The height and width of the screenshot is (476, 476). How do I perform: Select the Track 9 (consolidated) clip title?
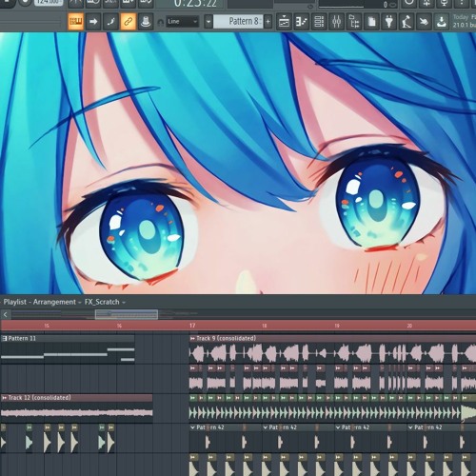tap(226, 338)
